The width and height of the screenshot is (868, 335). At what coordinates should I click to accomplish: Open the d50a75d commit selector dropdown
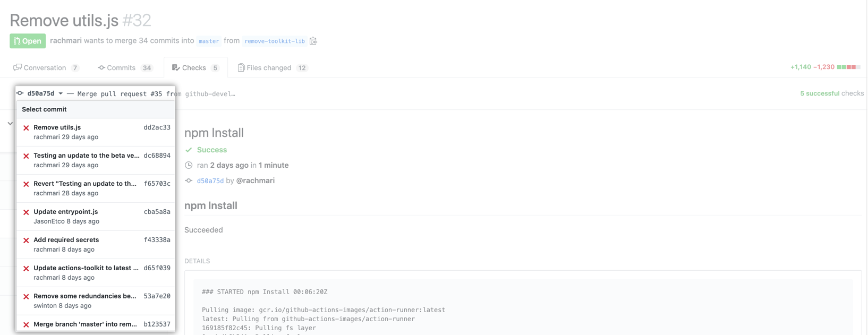45,93
